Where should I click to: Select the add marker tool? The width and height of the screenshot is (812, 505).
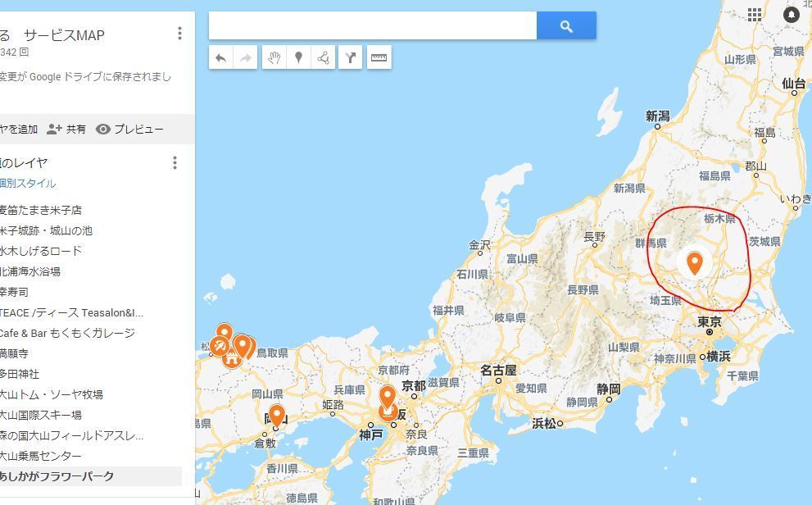(298, 57)
